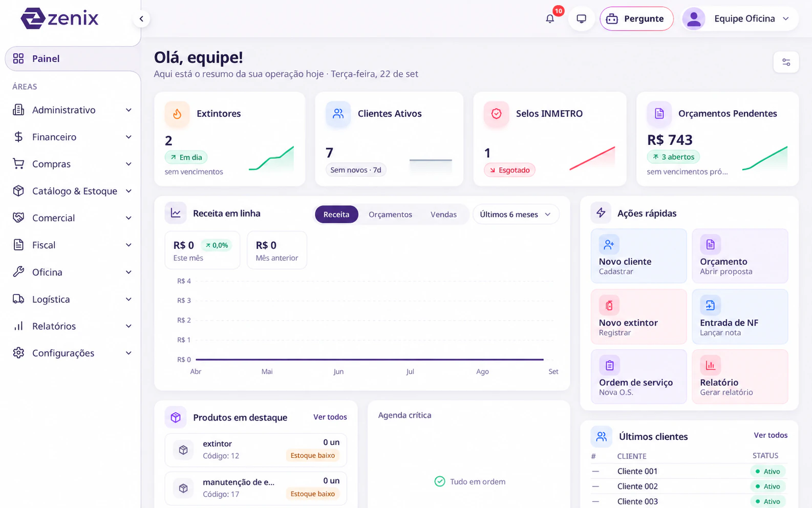
Task: Expand the Administrativo menu
Action: pos(72,110)
